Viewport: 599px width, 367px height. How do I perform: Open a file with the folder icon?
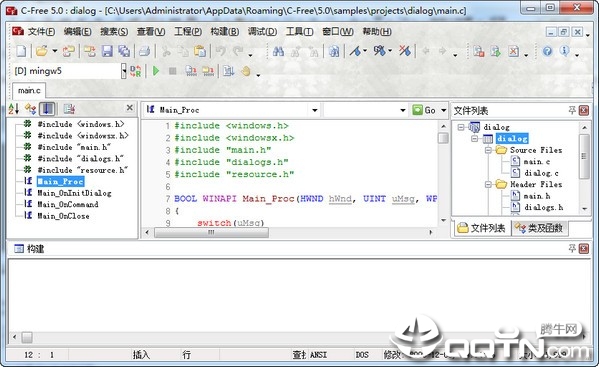(x=41, y=51)
